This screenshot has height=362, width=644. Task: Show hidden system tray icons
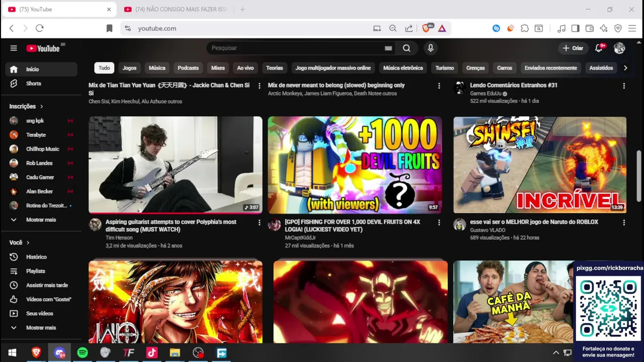[x=556, y=353]
